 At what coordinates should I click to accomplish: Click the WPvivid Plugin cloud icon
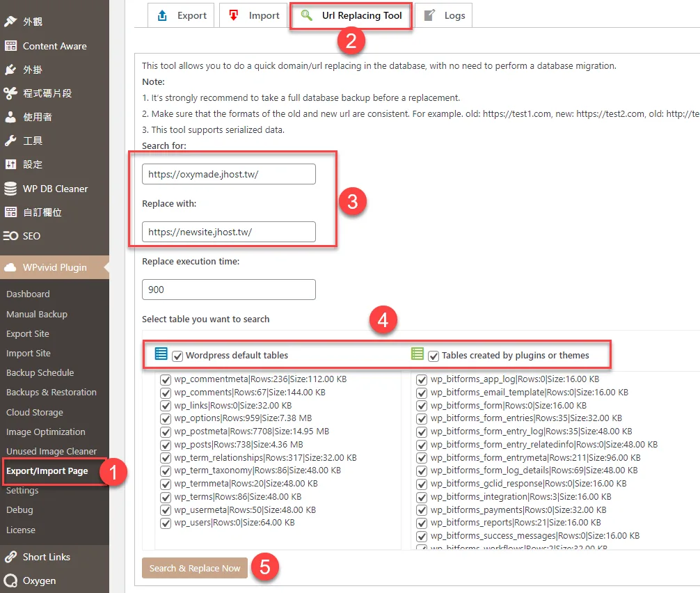[x=10, y=267]
